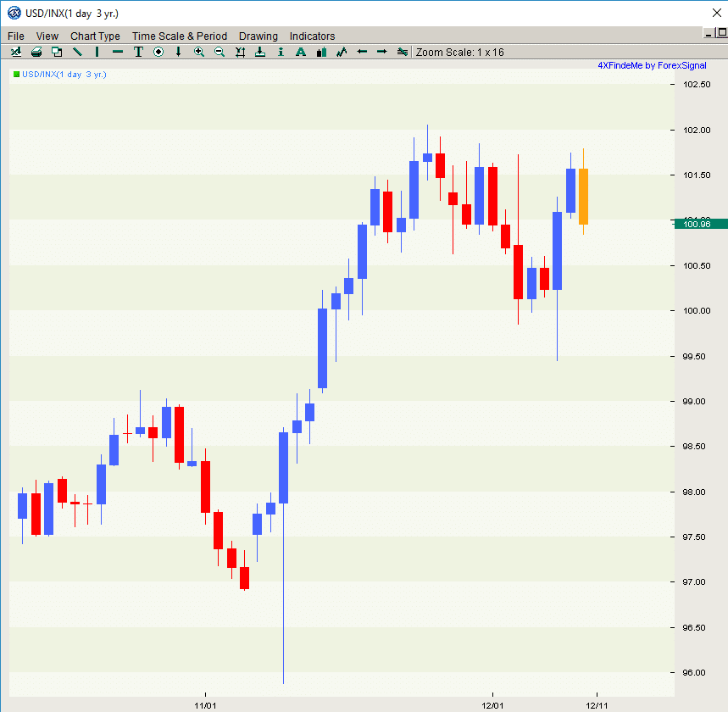The image size is (728, 712).
Task: Select the horizontal line drawing tool
Action: tap(118, 52)
